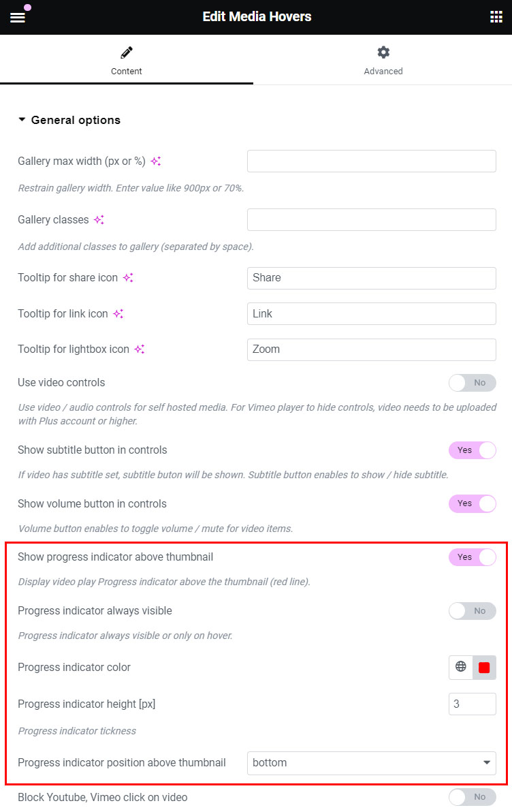The width and height of the screenshot is (512, 812).
Task: Click AI sparkle icon beside Gallery classes
Action: point(99,220)
